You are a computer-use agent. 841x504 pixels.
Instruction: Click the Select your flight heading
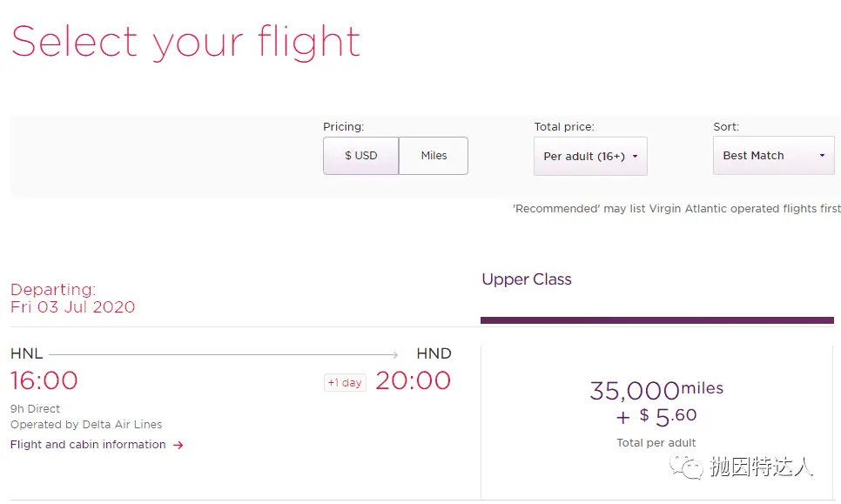185,43
